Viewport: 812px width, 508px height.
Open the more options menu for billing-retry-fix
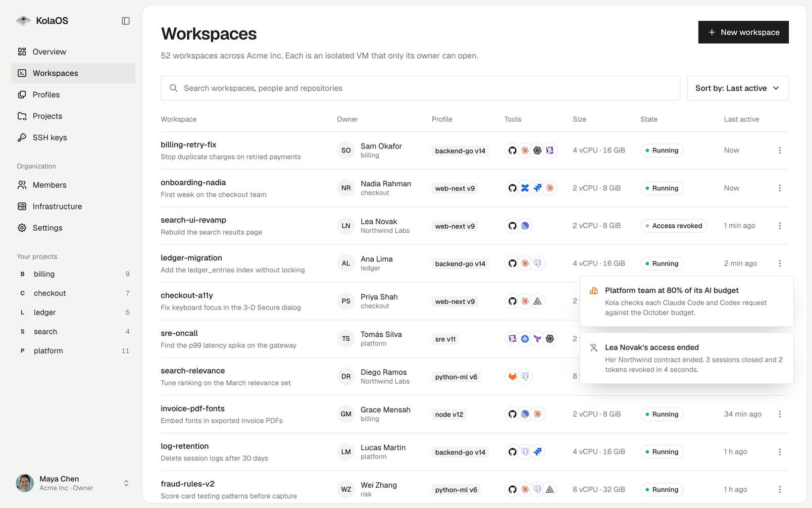(x=780, y=151)
